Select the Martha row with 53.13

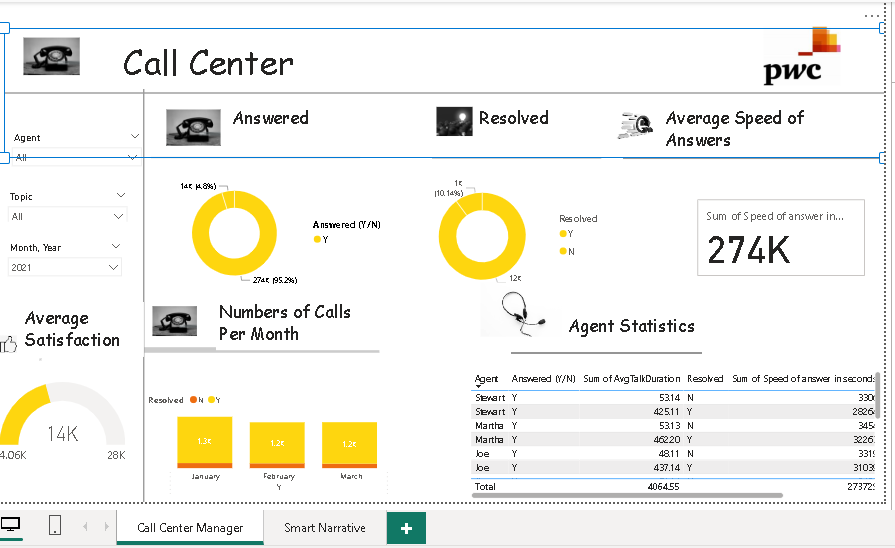[674, 425]
